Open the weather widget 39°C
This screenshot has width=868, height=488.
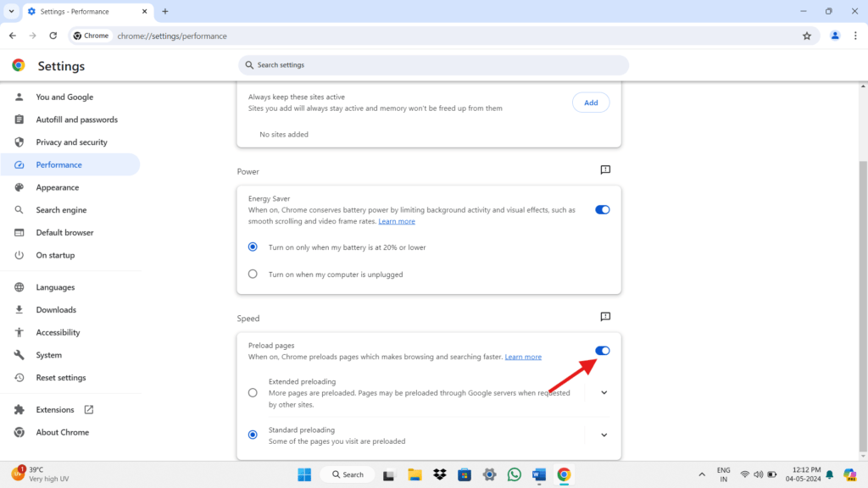(x=41, y=474)
